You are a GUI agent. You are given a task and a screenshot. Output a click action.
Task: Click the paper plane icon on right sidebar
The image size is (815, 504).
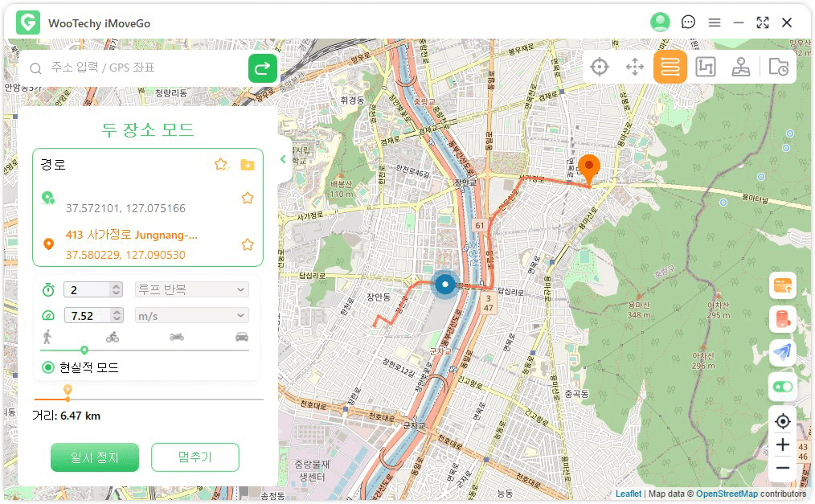point(782,352)
